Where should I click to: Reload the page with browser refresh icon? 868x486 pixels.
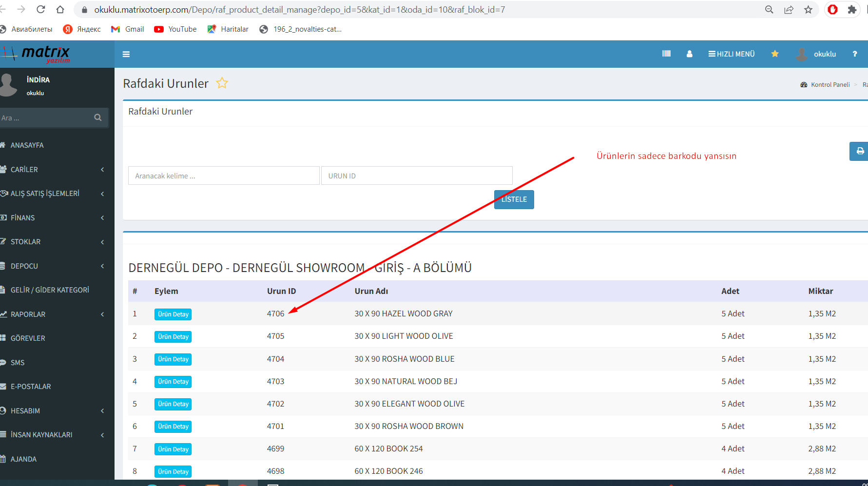point(41,10)
